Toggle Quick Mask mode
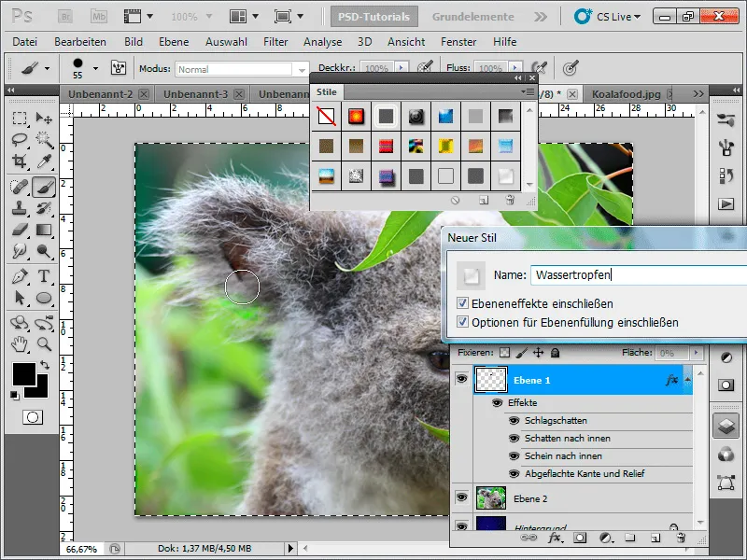This screenshot has width=747, height=560. click(x=33, y=417)
